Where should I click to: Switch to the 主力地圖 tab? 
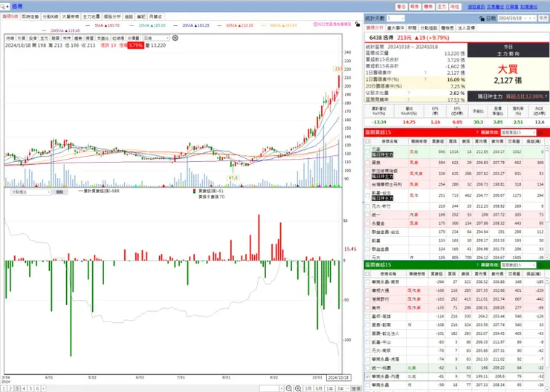[91, 16]
